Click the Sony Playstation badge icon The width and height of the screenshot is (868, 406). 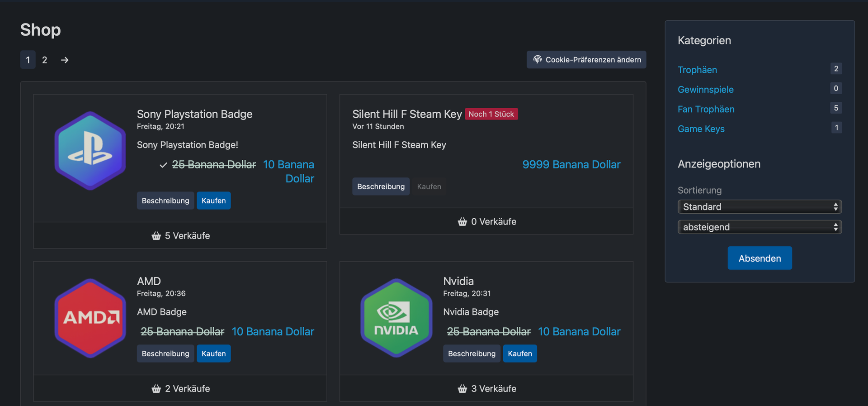pyautogui.click(x=90, y=151)
